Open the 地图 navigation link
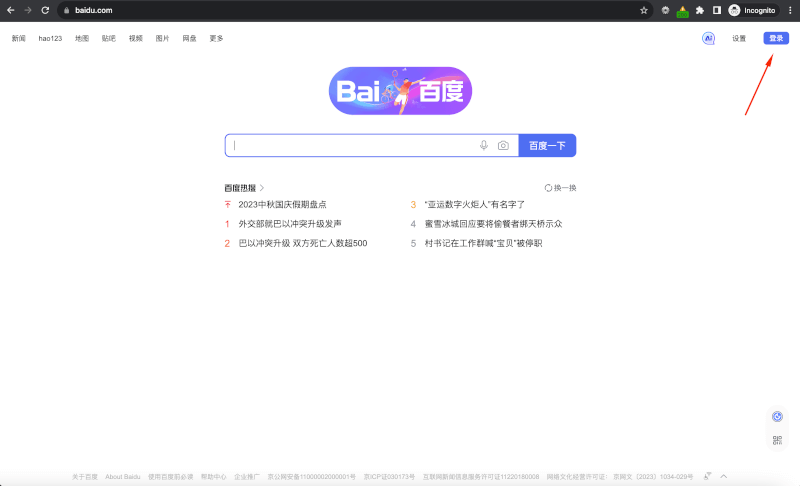Image resolution: width=800 pixels, height=486 pixels. click(x=82, y=38)
